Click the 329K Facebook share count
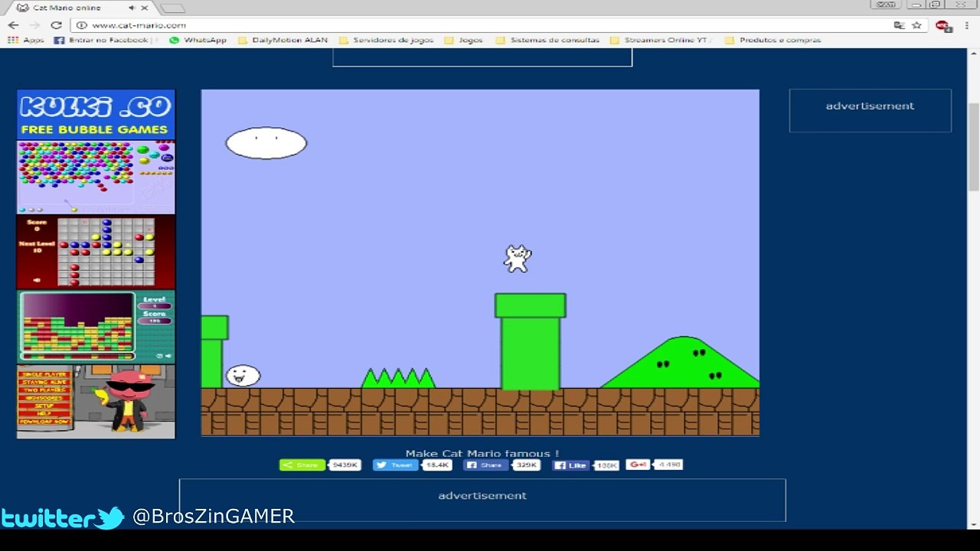This screenshot has width=980, height=551. point(526,465)
